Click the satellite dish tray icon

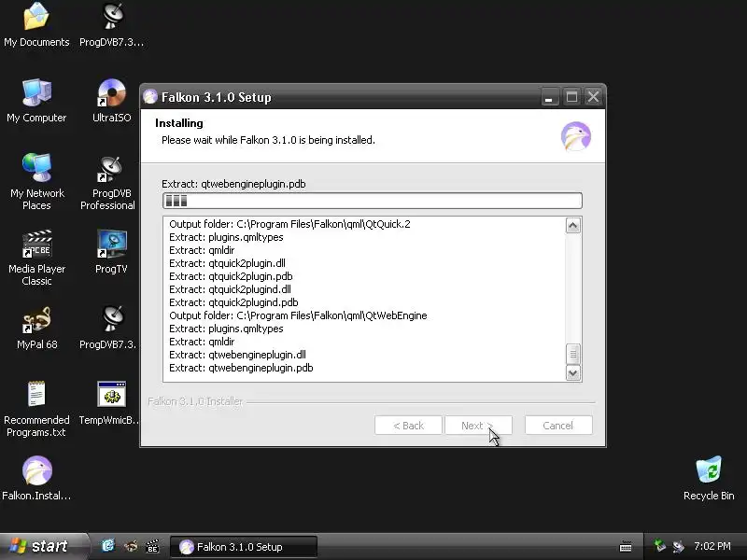678,546
